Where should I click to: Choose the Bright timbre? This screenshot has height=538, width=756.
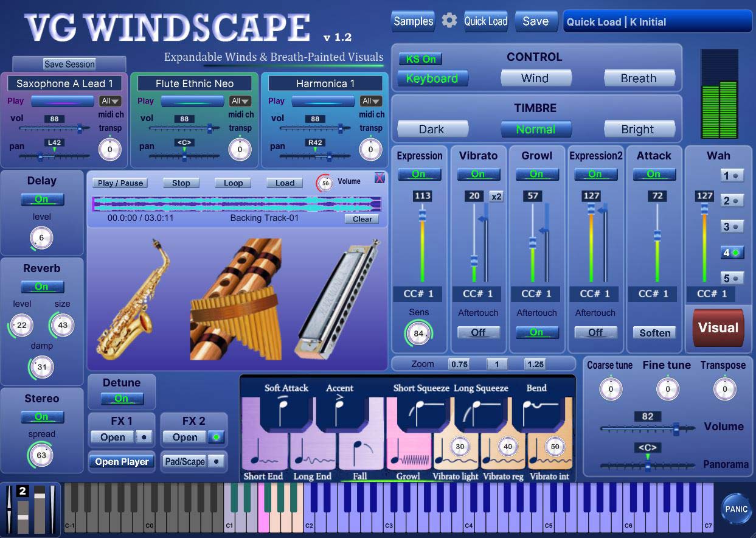click(x=639, y=129)
